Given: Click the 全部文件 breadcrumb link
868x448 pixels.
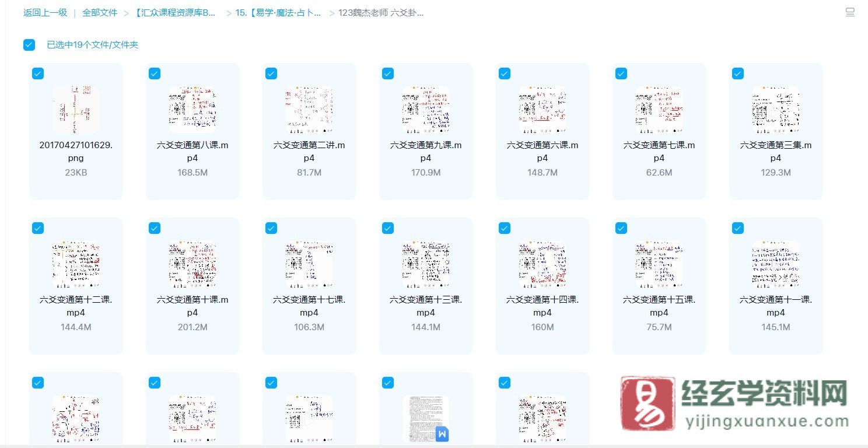Looking at the screenshot, I should pyautogui.click(x=99, y=11).
